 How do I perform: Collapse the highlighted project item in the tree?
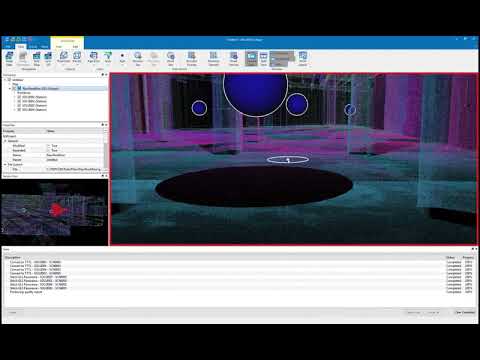point(10,88)
